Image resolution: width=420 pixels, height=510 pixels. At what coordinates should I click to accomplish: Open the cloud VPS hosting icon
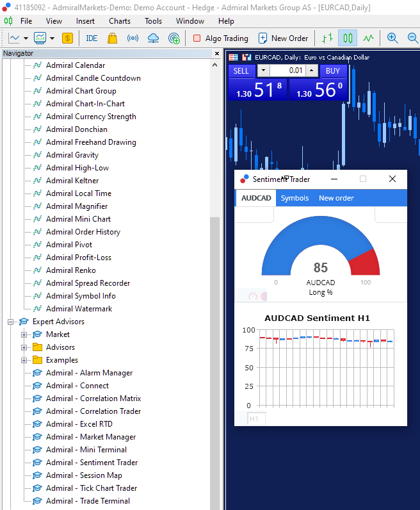[153, 38]
